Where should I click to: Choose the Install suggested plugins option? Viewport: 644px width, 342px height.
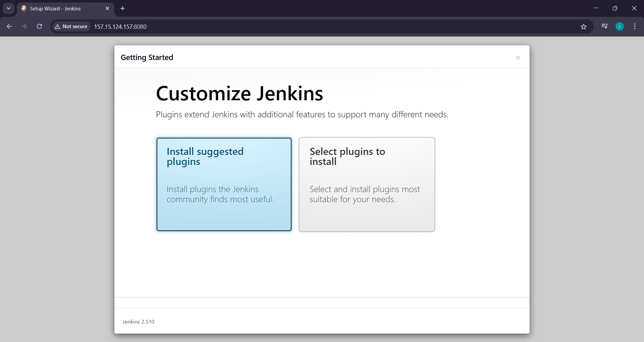[x=224, y=184]
